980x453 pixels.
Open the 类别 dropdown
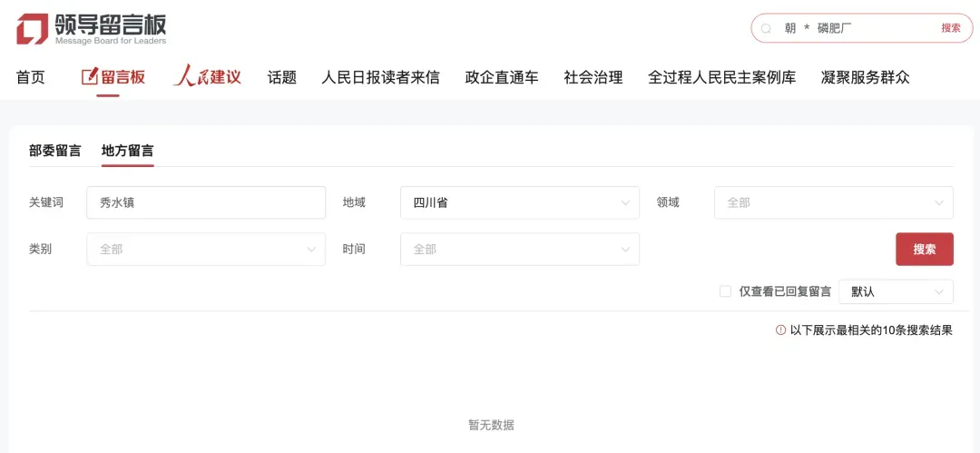coord(206,249)
